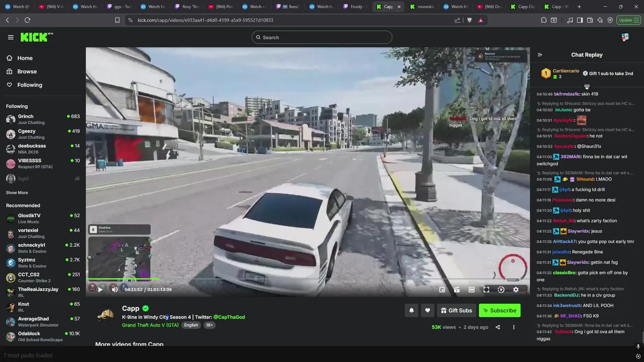Open Brave Wallet icon

[x=590, y=20]
